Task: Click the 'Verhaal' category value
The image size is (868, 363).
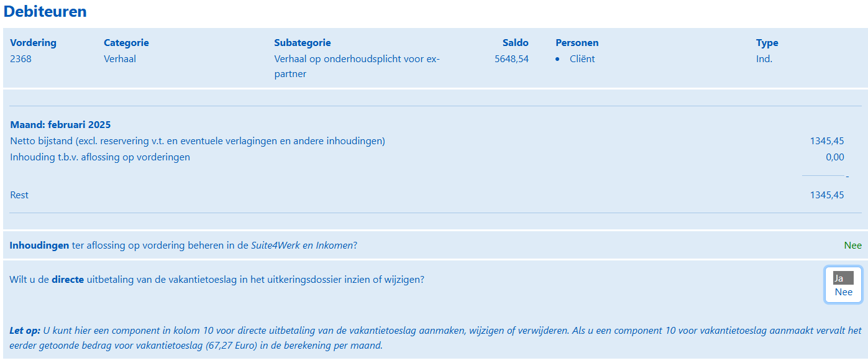Action: [120, 59]
